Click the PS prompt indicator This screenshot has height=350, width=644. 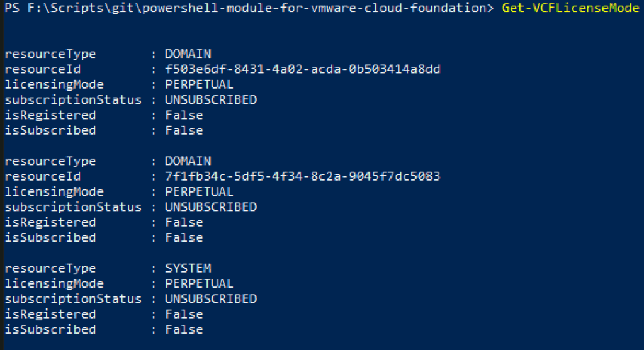[x=11, y=9]
